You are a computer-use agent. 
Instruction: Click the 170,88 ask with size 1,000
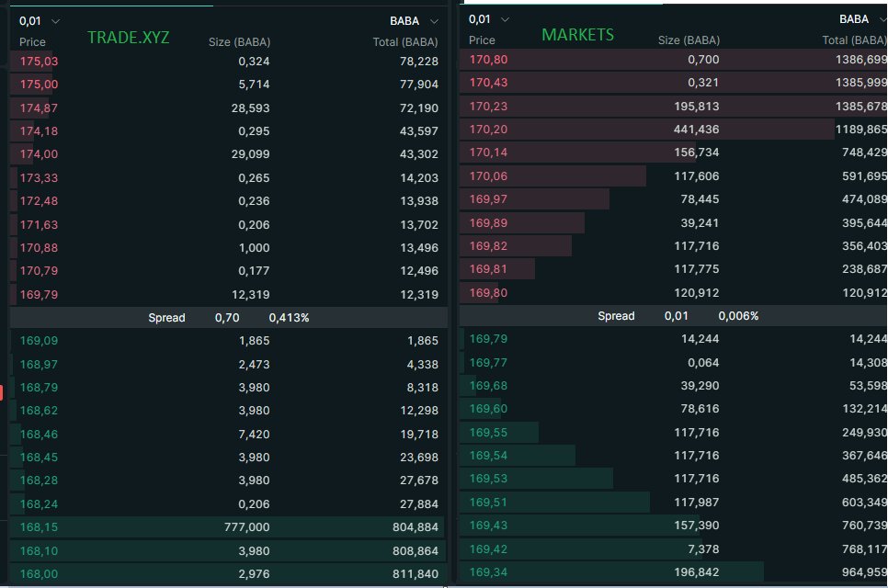pyautogui.click(x=39, y=247)
